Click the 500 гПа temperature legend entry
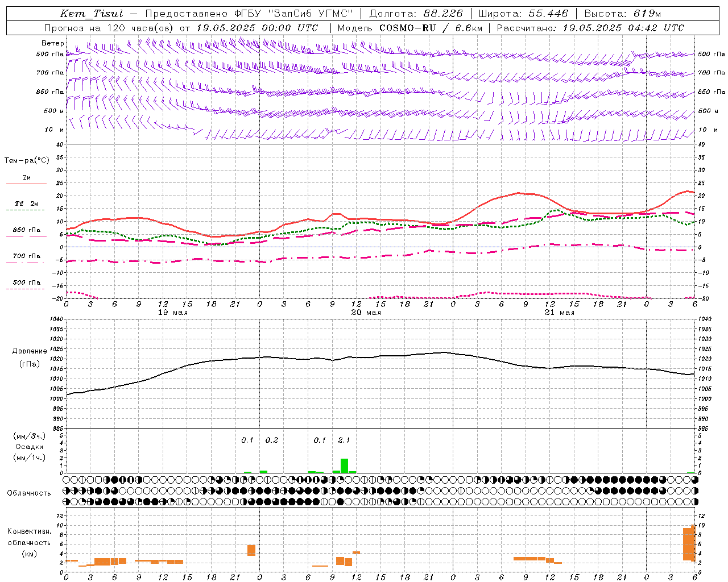Screen dimensions: 728x582 27,282
